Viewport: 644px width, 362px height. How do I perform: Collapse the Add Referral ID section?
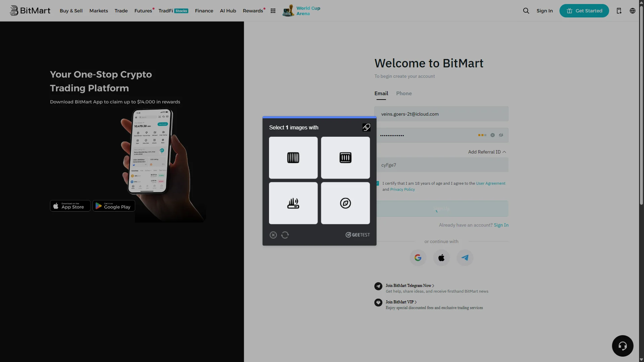coord(487,152)
